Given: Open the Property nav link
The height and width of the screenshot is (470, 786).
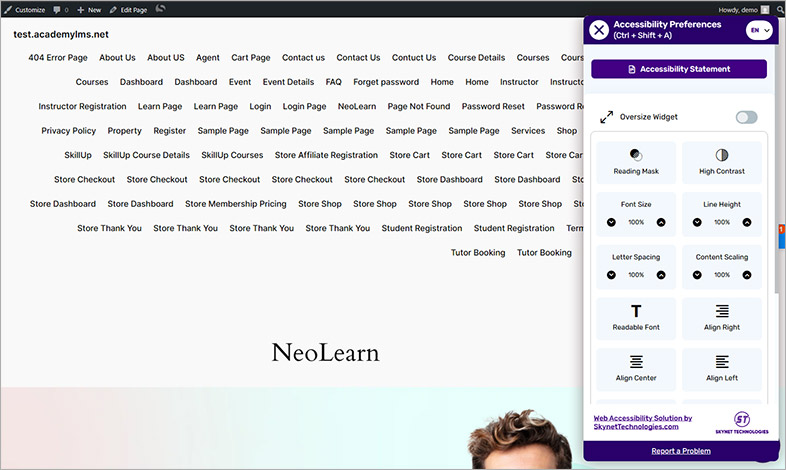Looking at the screenshot, I should 124,131.
